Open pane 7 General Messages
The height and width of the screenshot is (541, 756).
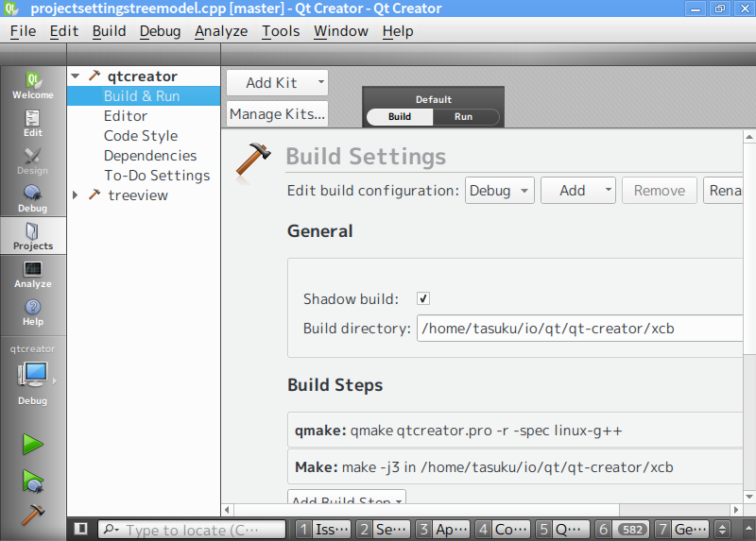pyautogui.click(x=681, y=530)
